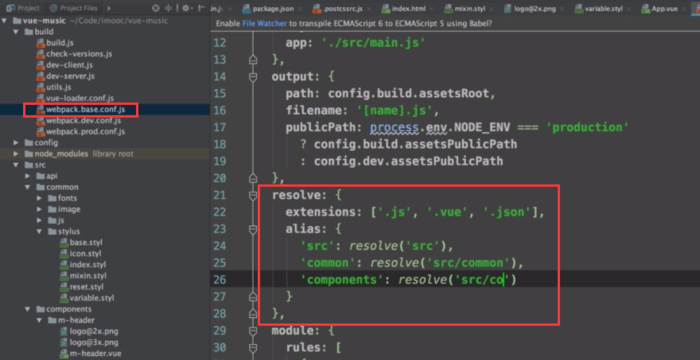The height and width of the screenshot is (360, 700).
Task: Click the dev-client.js file icon
Action: tap(41, 65)
